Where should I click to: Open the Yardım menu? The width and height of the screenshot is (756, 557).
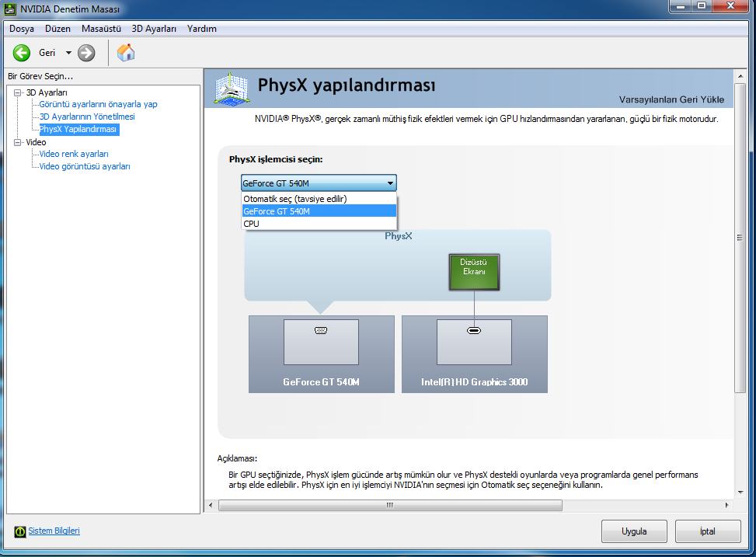201,29
